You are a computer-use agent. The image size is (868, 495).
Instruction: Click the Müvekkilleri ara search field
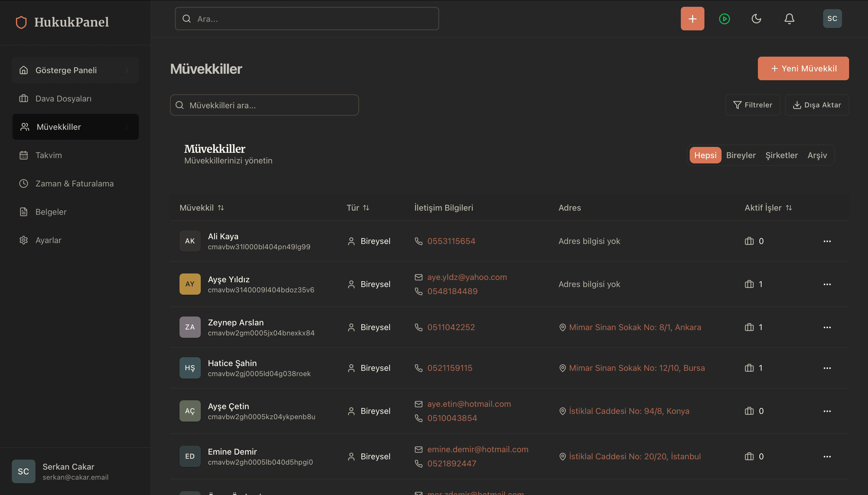264,105
